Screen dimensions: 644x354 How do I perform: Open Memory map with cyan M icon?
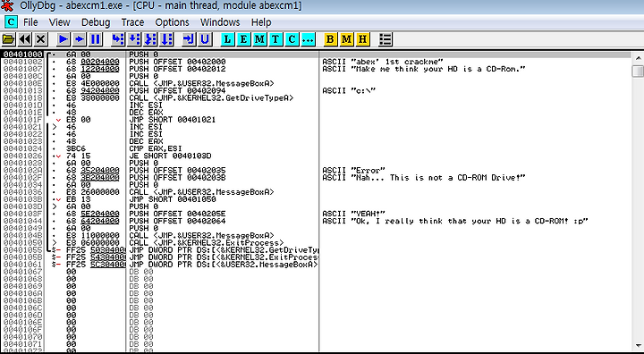pos(259,39)
